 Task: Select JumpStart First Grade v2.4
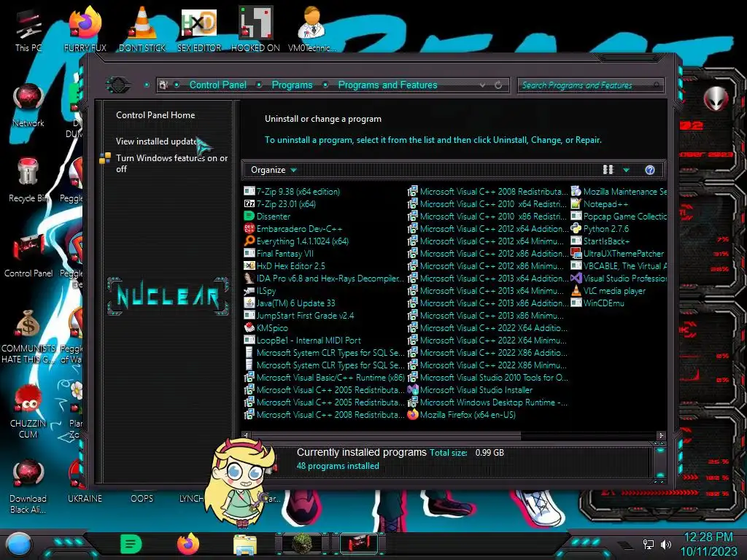298,315
